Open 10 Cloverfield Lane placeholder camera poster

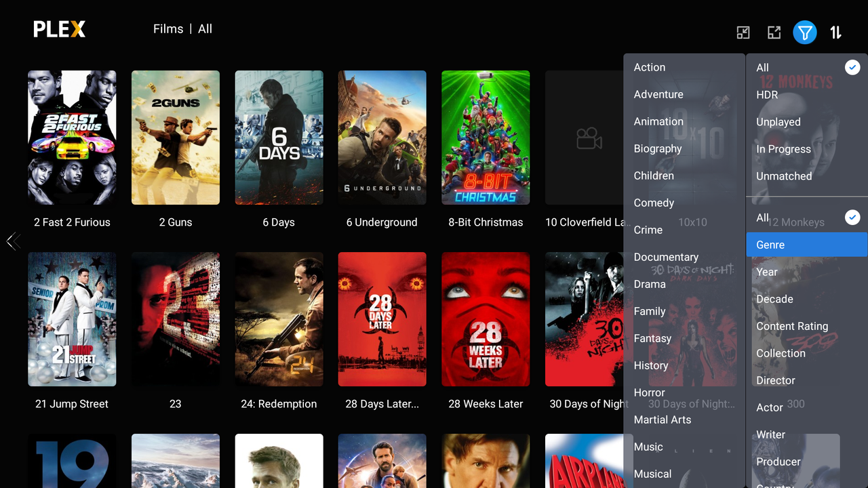pyautogui.click(x=585, y=138)
